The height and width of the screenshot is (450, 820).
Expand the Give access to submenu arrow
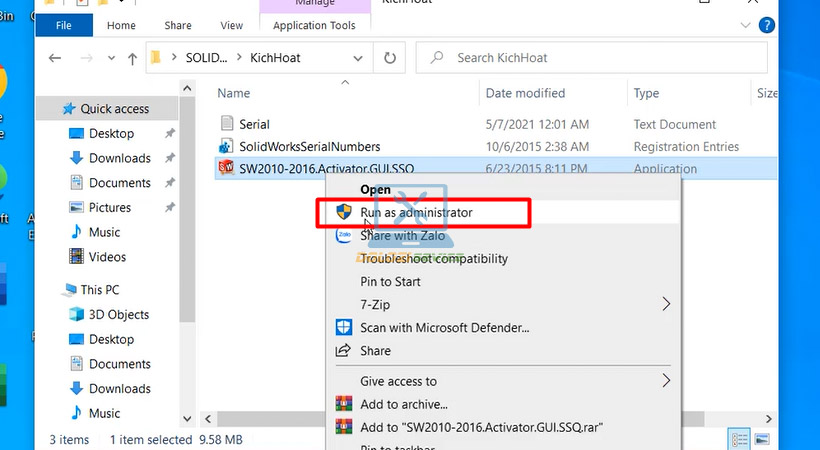tap(666, 380)
